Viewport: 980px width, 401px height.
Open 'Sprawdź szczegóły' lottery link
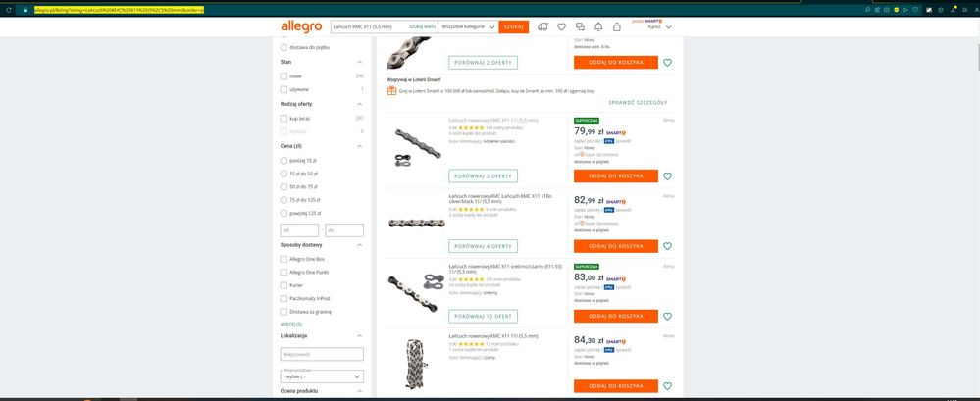point(638,102)
